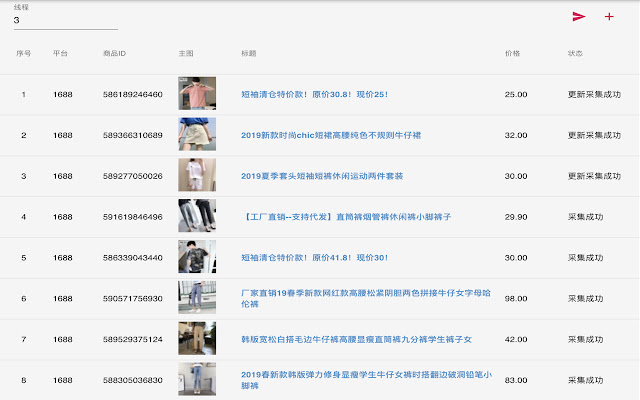Click serial number 7 cell

click(x=24, y=339)
